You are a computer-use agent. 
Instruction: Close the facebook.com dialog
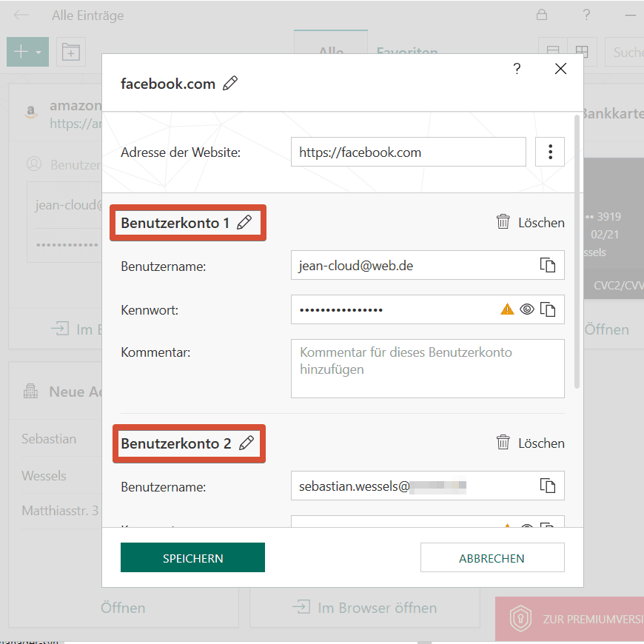tap(560, 69)
